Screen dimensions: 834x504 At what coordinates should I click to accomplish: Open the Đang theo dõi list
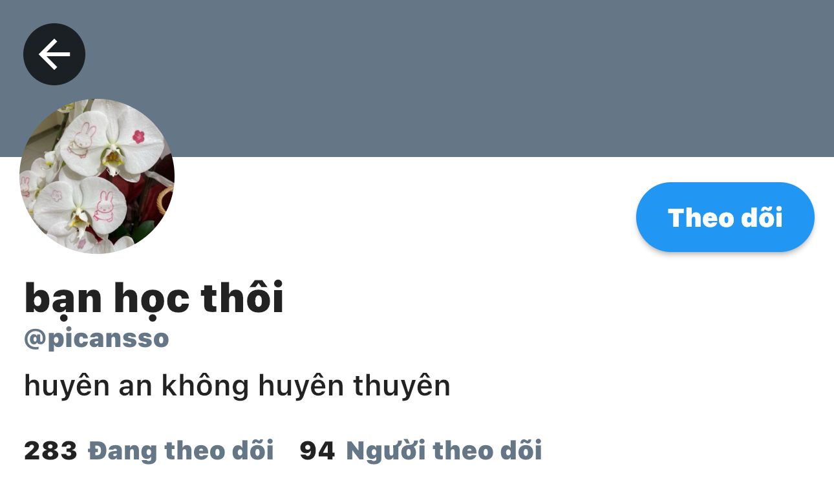click(x=181, y=450)
